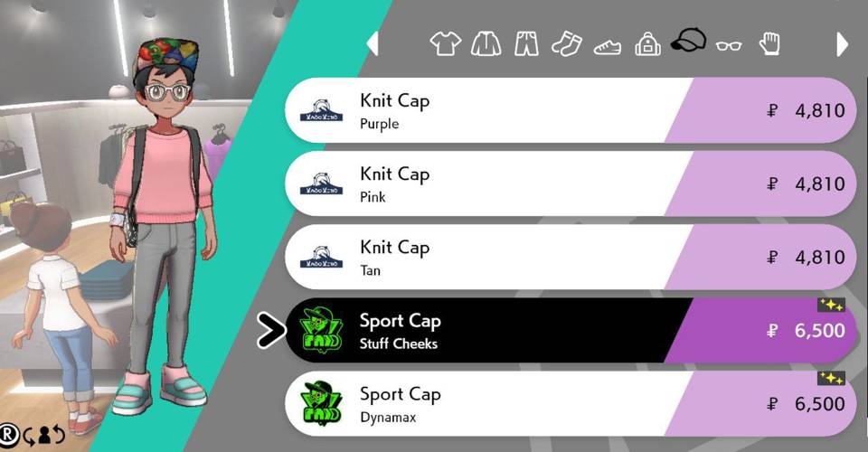Select the gloves category icon
This screenshot has width=868, height=452.
coord(769,43)
